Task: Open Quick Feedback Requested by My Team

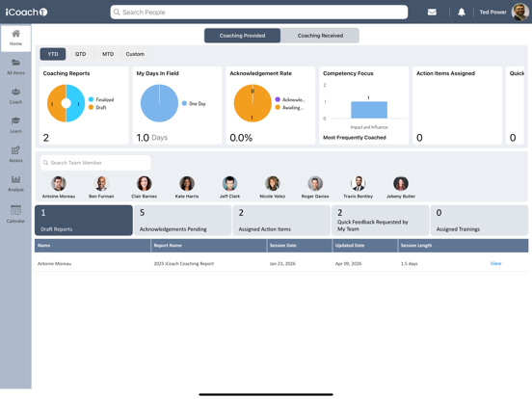Action: coord(381,220)
